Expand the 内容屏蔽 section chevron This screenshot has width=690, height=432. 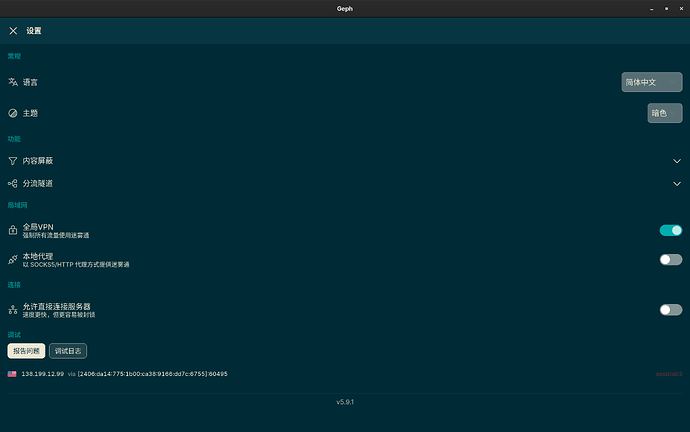(x=677, y=161)
